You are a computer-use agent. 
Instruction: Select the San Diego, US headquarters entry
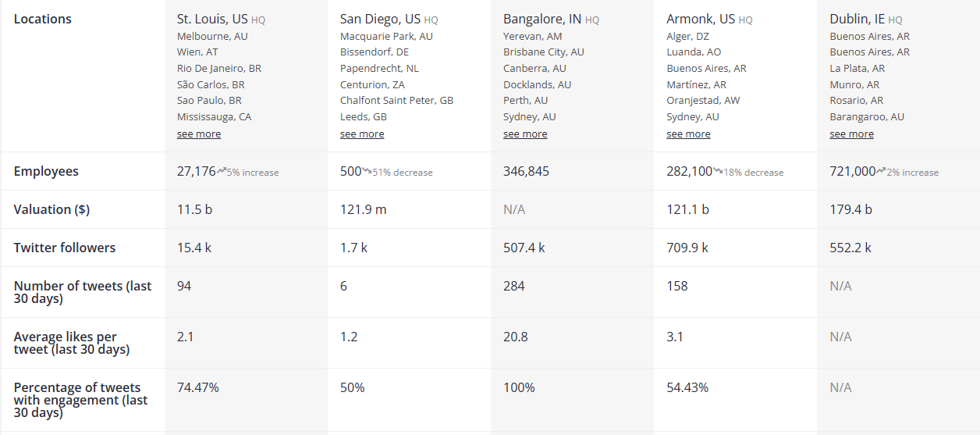(x=380, y=19)
